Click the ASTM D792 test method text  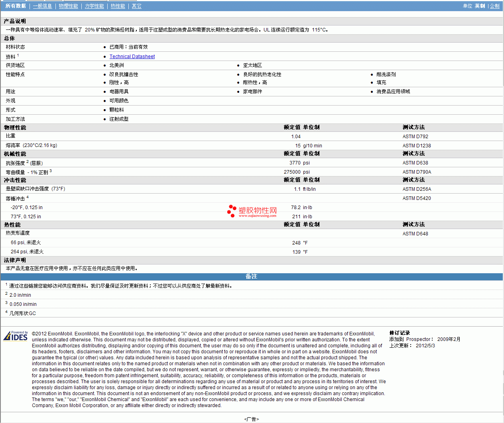pyautogui.click(x=415, y=137)
